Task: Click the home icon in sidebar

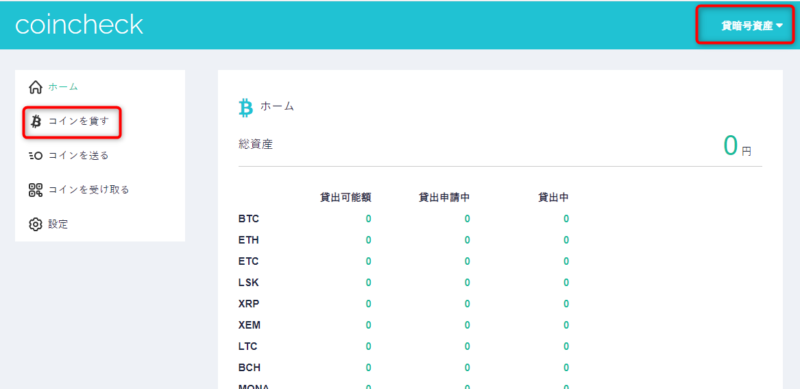Action: point(35,87)
